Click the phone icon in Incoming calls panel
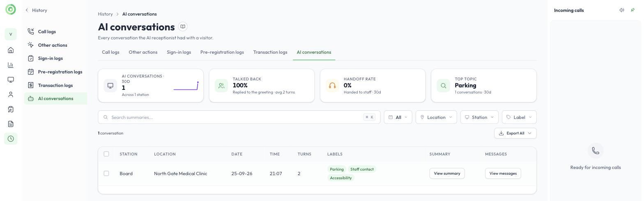 coord(596,151)
